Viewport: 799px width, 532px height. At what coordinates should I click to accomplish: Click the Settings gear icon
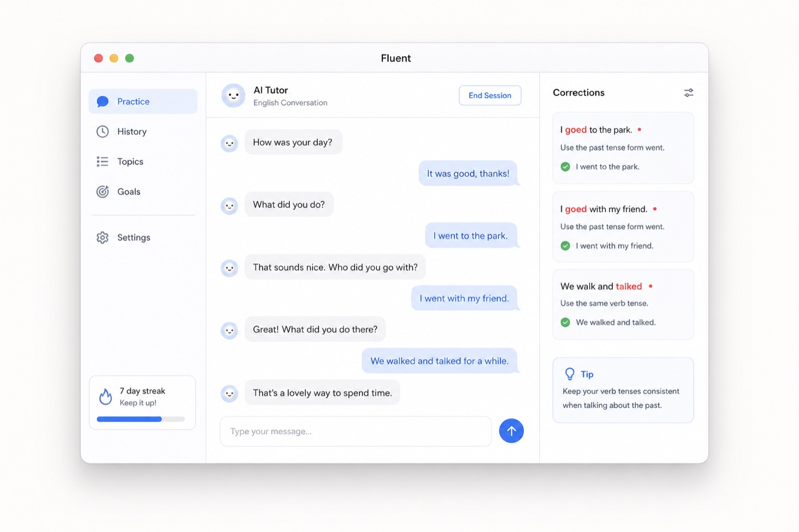pyautogui.click(x=103, y=238)
